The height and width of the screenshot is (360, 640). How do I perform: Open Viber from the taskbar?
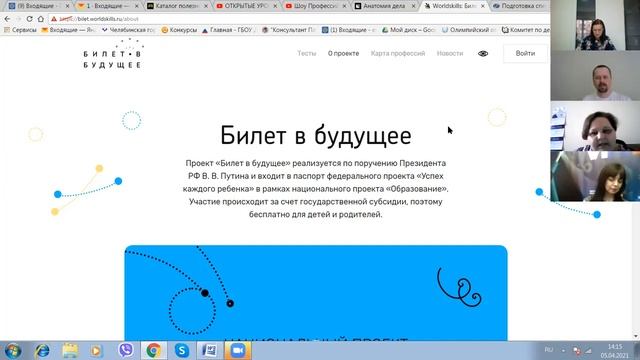pos(126,350)
